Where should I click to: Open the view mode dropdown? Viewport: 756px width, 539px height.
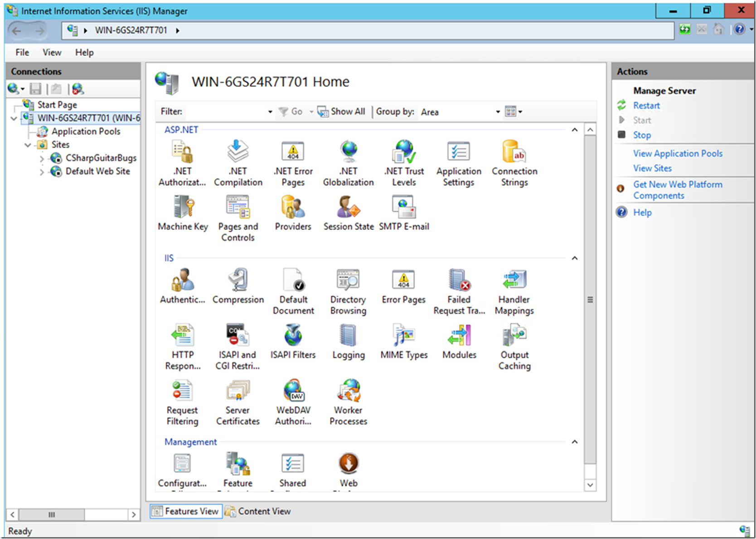coord(514,111)
